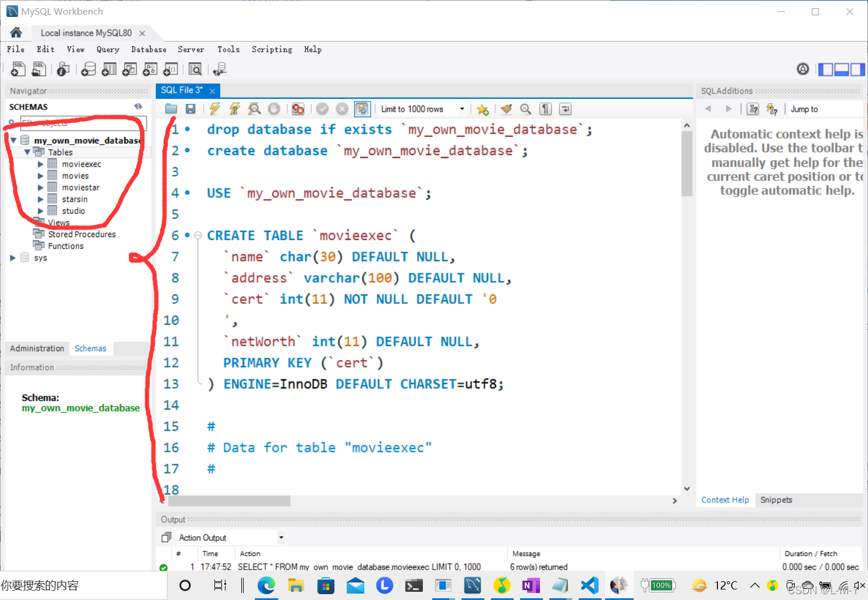Create a new SQL tab for queries
Image resolution: width=868 pixels, height=600 pixels.
tap(18, 69)
